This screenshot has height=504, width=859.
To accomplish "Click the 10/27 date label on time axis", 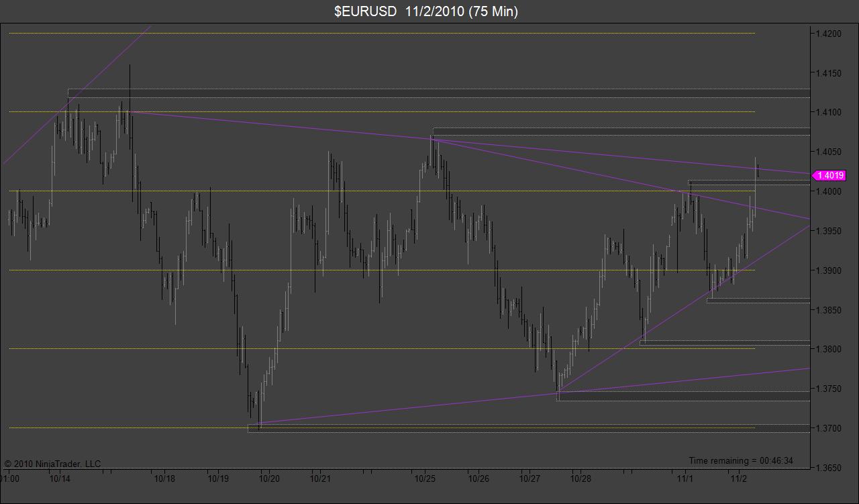I will click(x=529, y=478).
